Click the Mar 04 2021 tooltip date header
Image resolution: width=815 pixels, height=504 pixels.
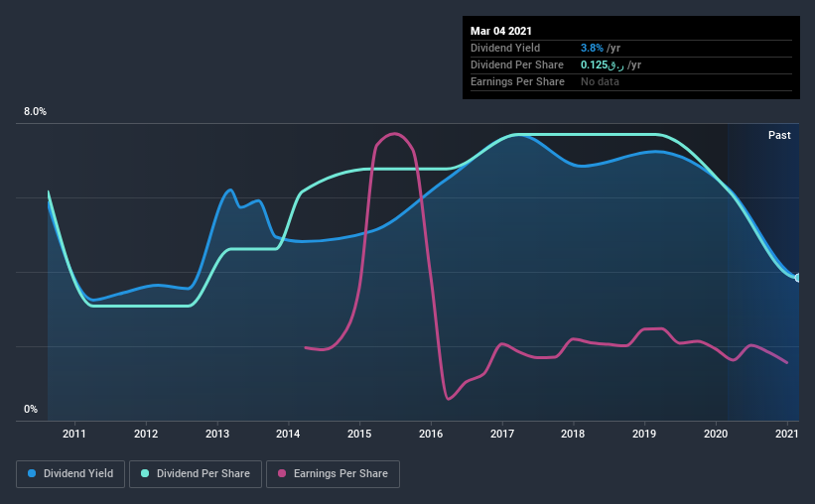[501, 31]
